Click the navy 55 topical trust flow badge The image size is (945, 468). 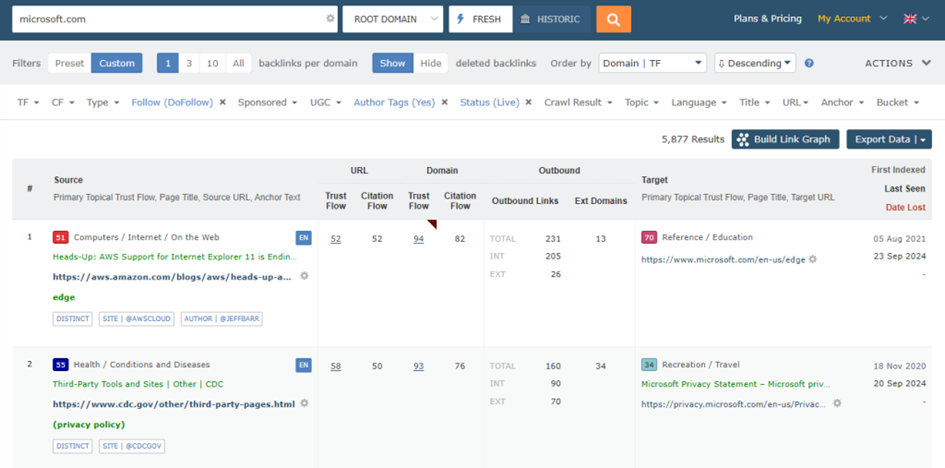tap(60, 365)
